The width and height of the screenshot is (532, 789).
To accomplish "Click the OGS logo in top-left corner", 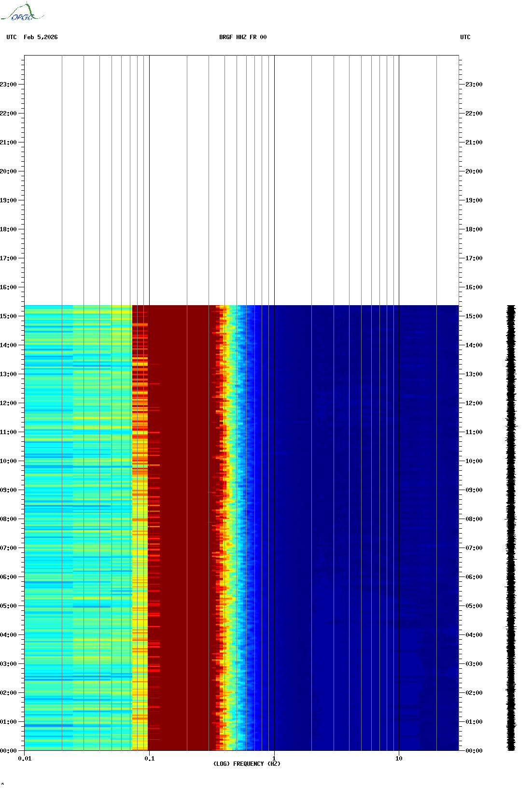I will 22,13.
